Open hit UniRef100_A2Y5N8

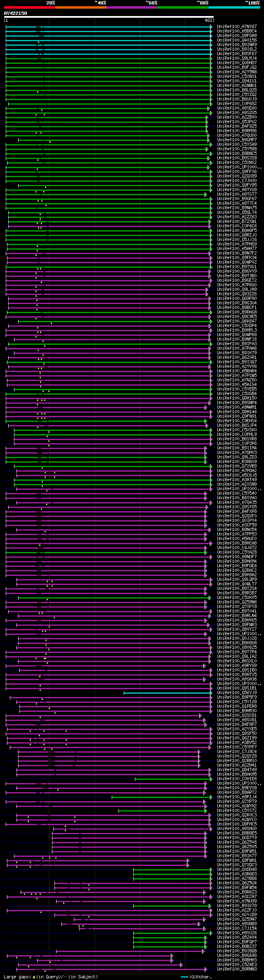tap(237, 72)
